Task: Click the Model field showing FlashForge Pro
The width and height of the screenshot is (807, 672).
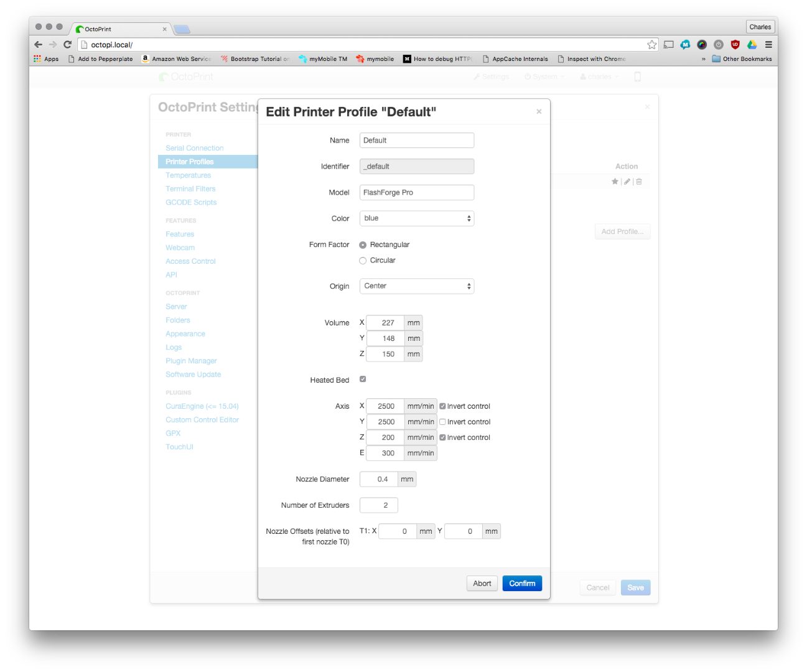Action: [416, 192]
